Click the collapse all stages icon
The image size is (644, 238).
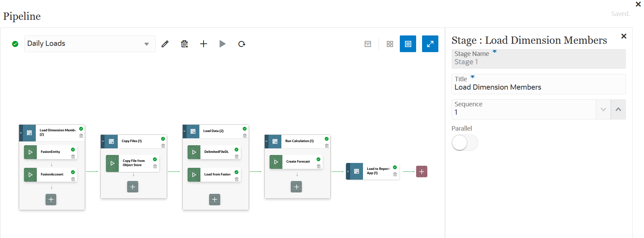(367, 44)
